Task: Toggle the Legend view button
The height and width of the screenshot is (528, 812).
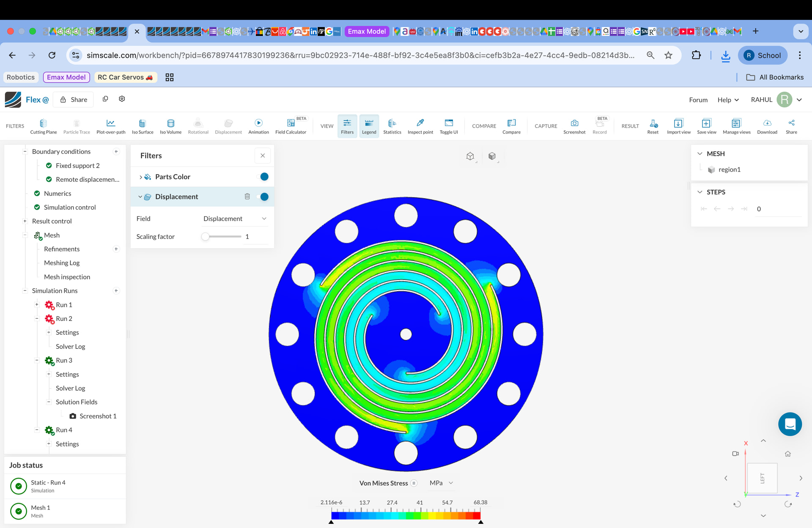Action: [369, 126]
